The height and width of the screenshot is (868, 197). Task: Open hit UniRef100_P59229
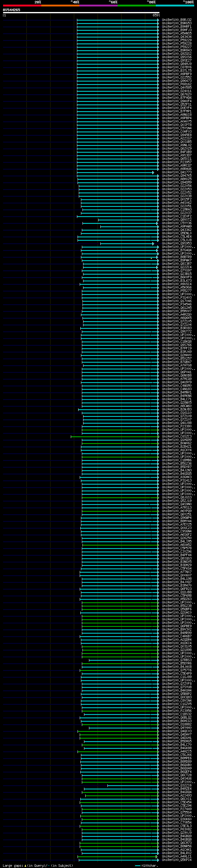coord(177,40)
